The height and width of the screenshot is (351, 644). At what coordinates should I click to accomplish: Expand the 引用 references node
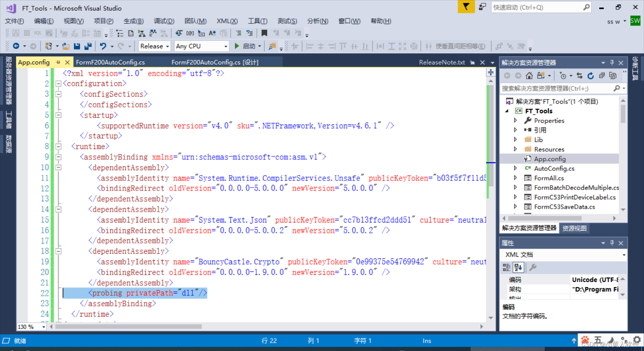[x=516, y=130]
